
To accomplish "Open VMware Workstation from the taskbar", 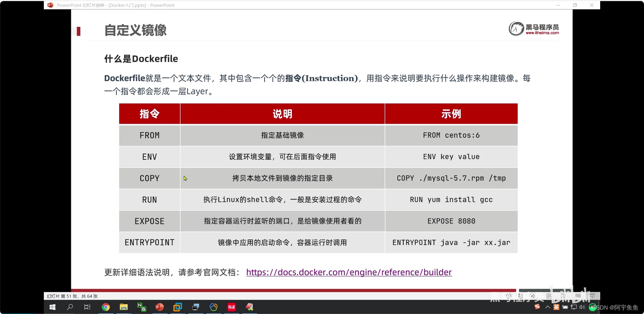I will [x=177, y=307].
